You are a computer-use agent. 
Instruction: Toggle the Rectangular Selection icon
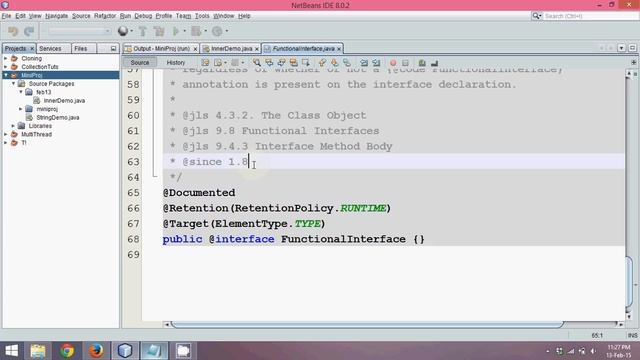(x=306, y=63)
